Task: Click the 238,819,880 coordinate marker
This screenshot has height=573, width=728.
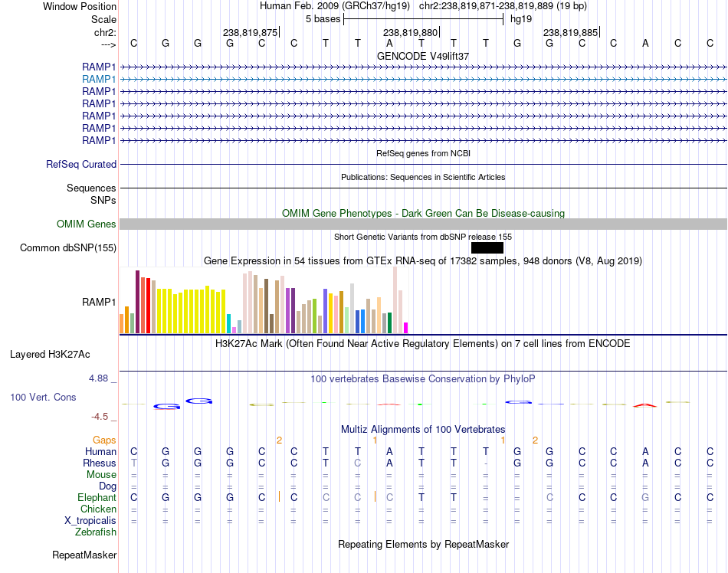Action: pyautogui.click(x=411, y=32)
